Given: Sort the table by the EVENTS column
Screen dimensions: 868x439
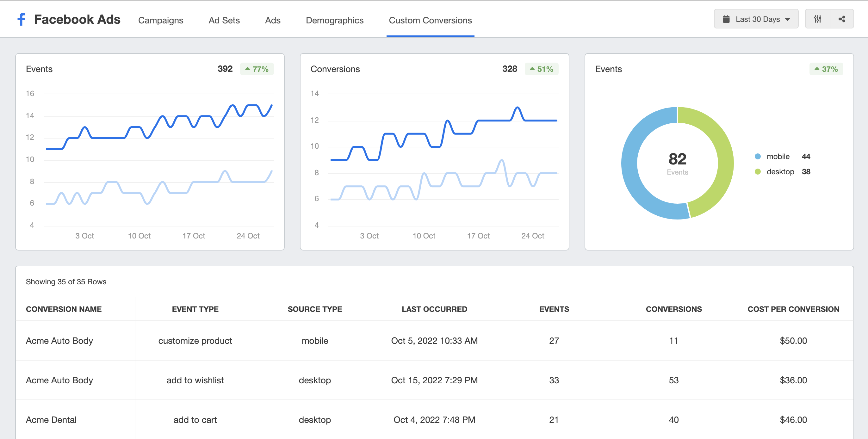Looking at the screenshot, I should pos(554,309).
